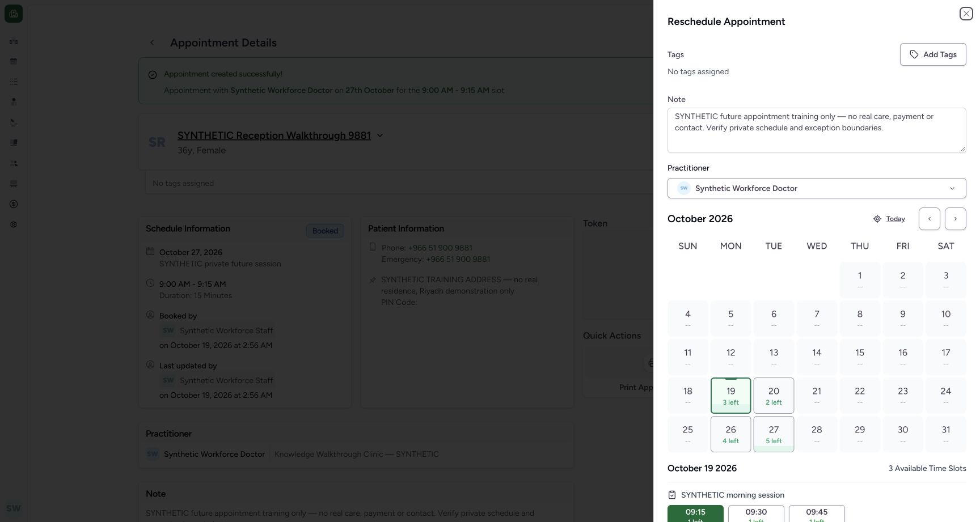
Task: Click October 1 in the calendar
Action: coord(860,280)
